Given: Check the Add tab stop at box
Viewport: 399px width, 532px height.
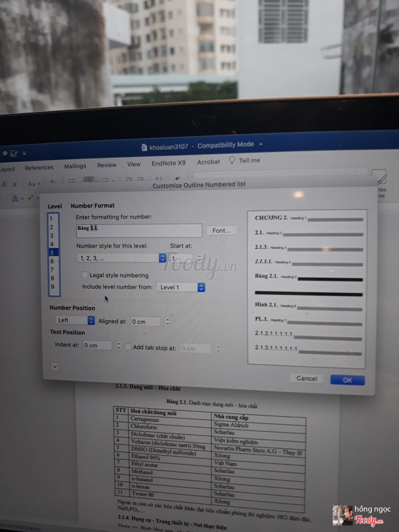Looking at the screenshot, I should (128, 347).
